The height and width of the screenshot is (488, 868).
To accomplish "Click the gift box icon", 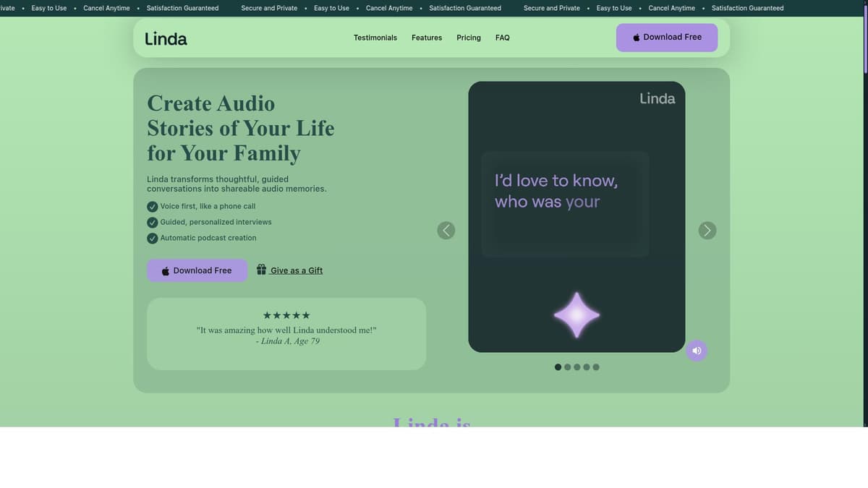I will (x=261, y=270).
